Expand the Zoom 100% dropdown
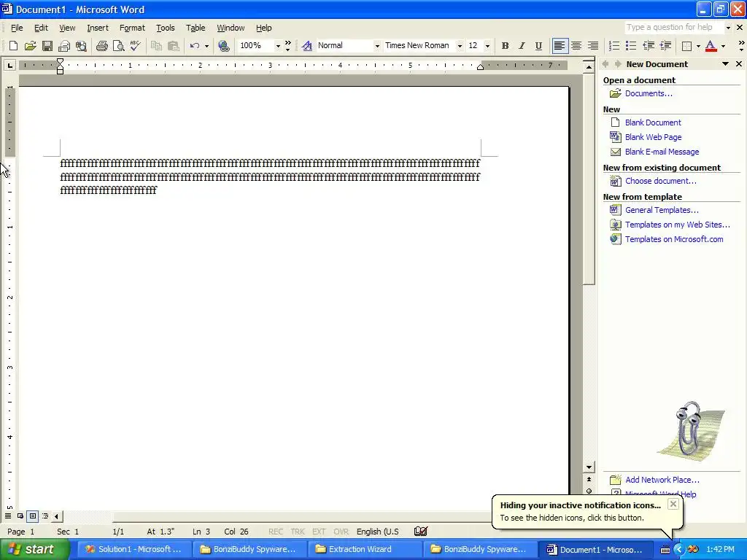This screenshot has height=560, width=747. coord(278,46)
